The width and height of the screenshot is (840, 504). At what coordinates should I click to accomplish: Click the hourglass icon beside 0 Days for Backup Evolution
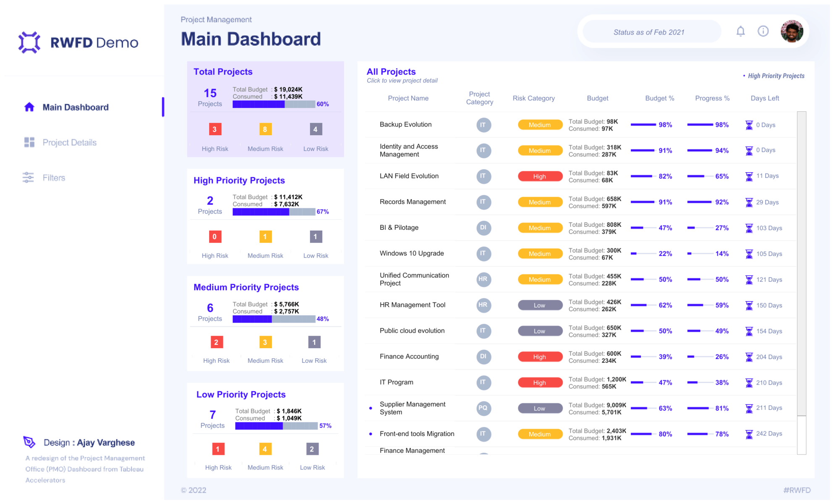pos(749,125)
